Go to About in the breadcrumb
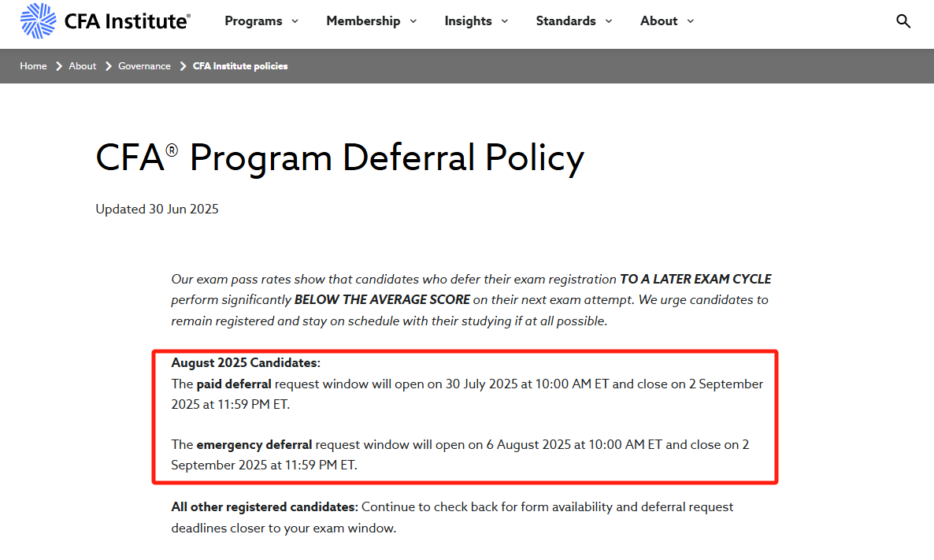 point(82,66)
